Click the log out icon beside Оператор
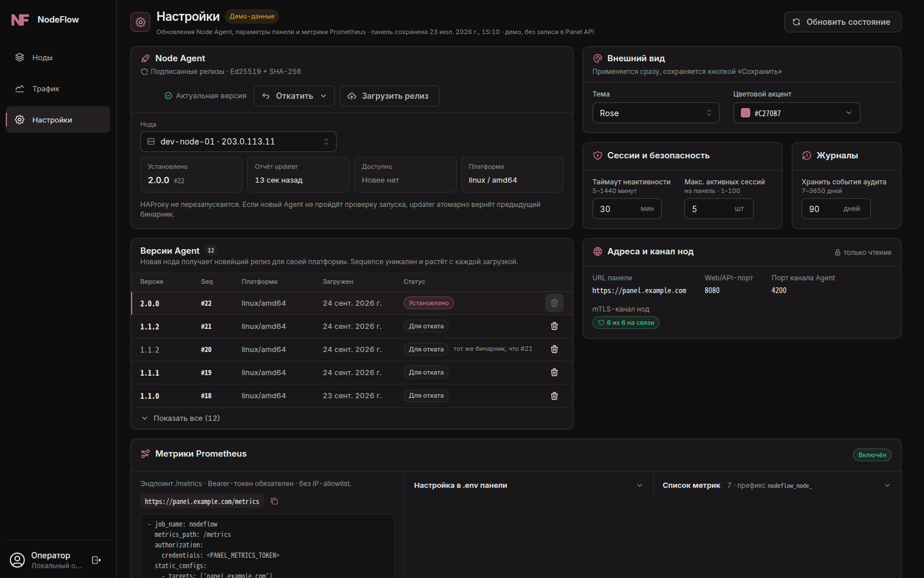This screenshot has height=578, width=924. (x=96, y=560)
